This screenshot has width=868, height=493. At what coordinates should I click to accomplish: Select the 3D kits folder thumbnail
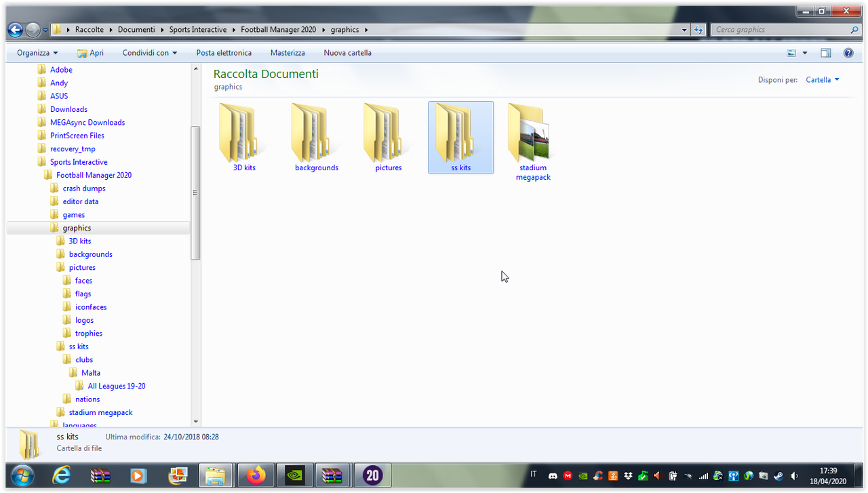tap(244, 138)
